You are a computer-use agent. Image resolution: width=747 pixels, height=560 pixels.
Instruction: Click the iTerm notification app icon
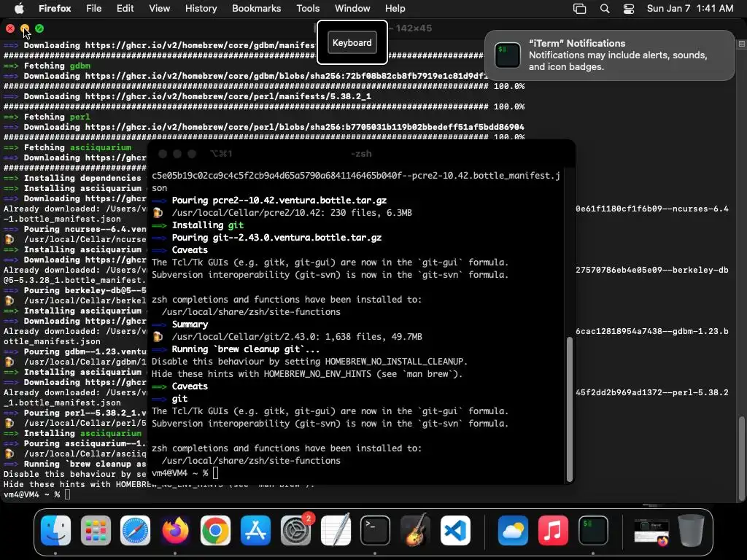(508, 55)
